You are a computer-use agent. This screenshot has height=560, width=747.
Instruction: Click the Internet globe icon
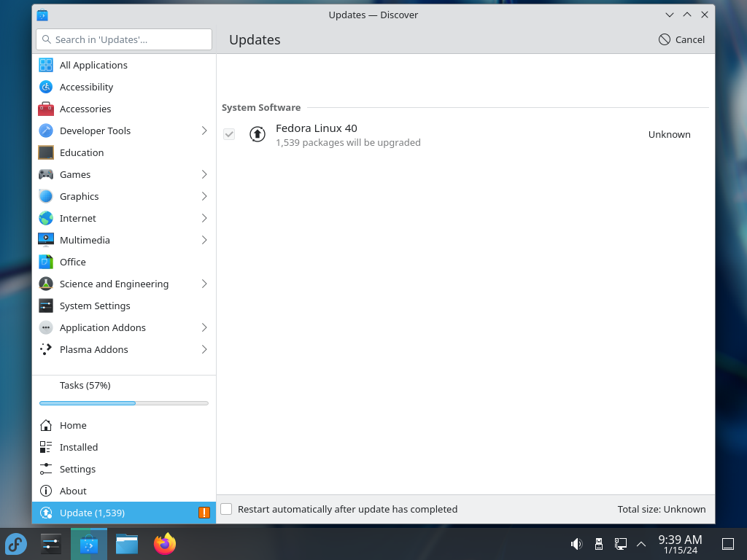point(46,219)
